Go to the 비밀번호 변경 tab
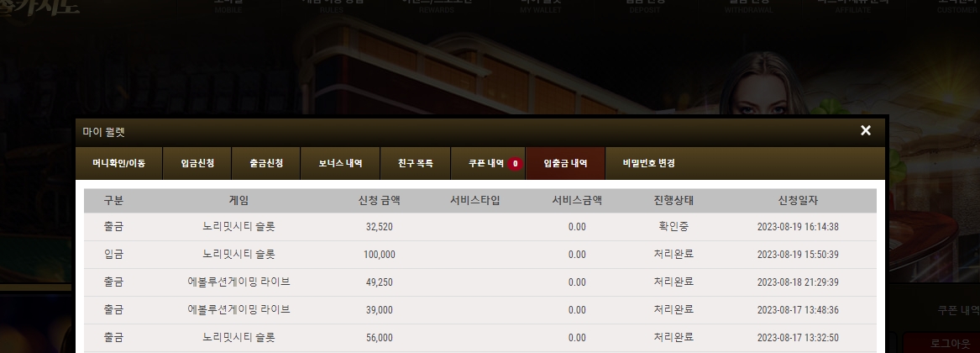The width and height of the screenshot is (980, 353). point(649,163)
